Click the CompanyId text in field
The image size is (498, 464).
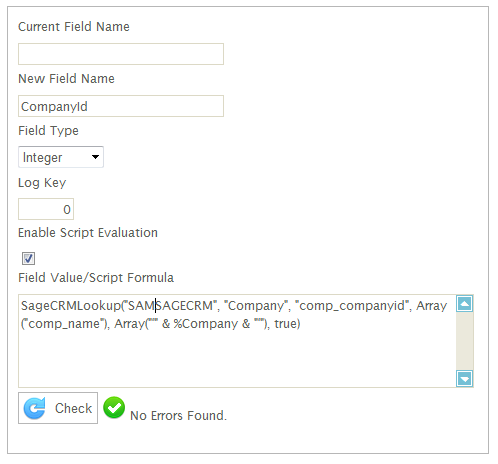click(54, 107)
